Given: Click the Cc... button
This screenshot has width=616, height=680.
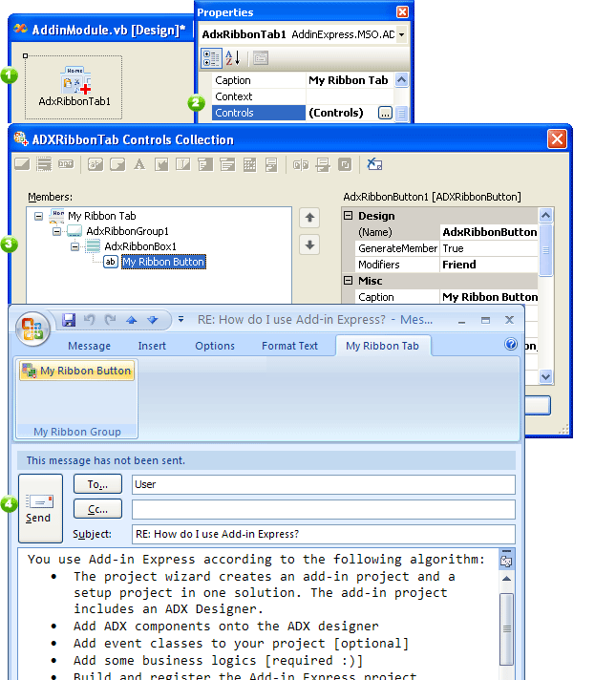Looking at the screenshot, I should (97, 509).
